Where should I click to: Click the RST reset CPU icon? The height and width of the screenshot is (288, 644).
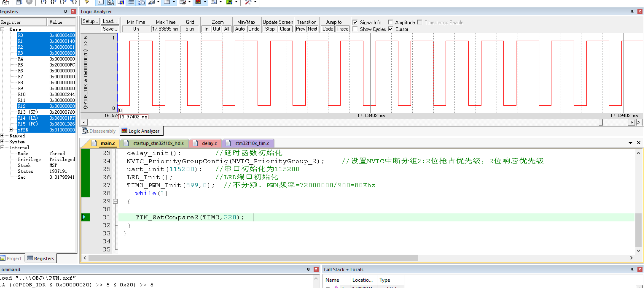(6, 2)
